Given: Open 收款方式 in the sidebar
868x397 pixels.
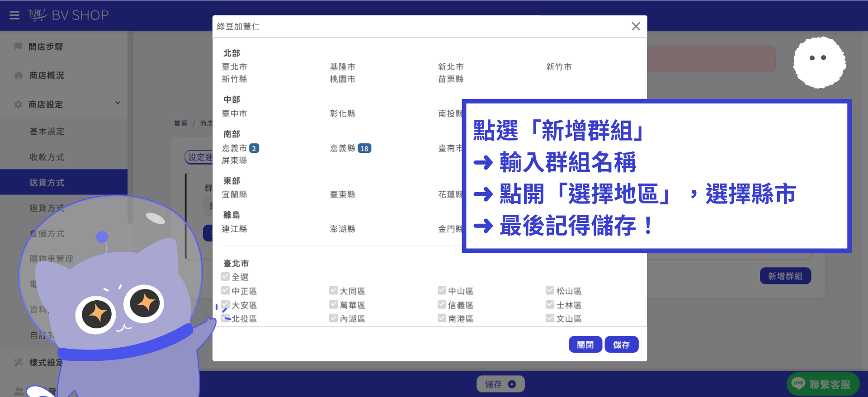Looking at the screenshot, I should coord(47,157).
